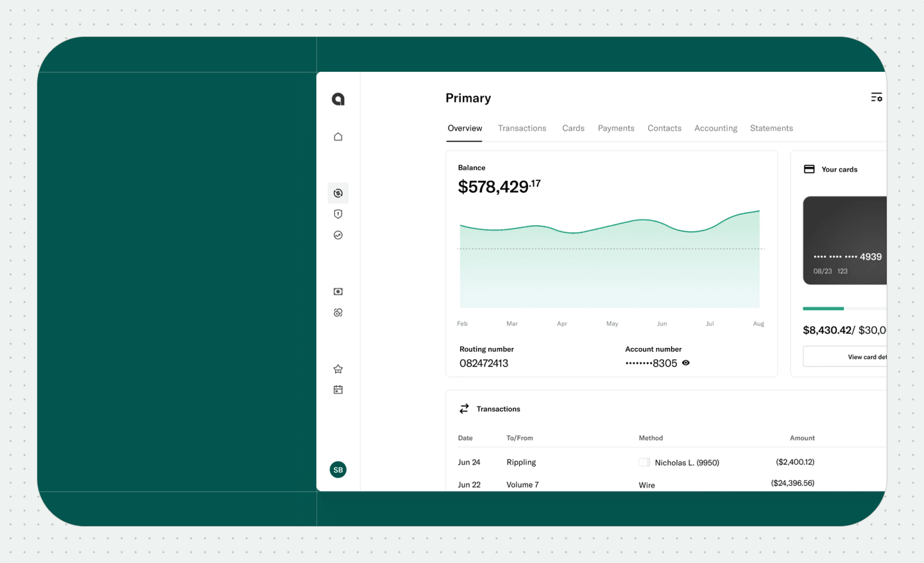Click the cash bill icon in sidebar
The height and width of the screenshot is (563, 924).
pos(338,291)
